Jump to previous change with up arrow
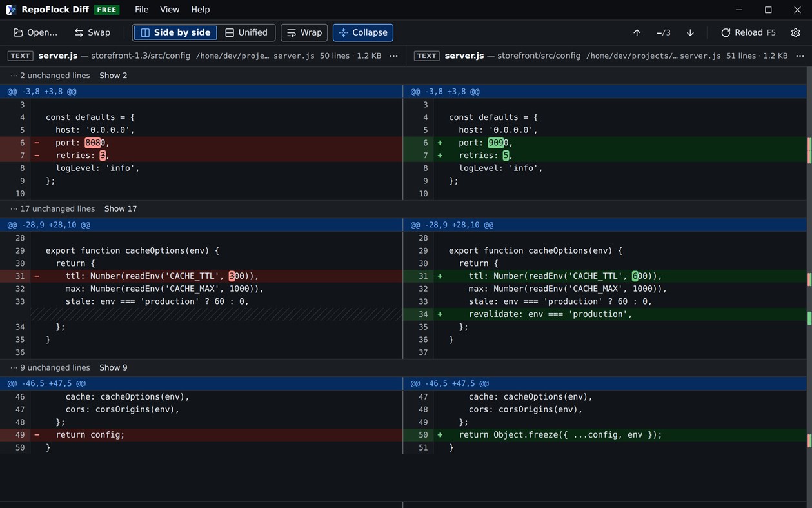 [637, 32]
